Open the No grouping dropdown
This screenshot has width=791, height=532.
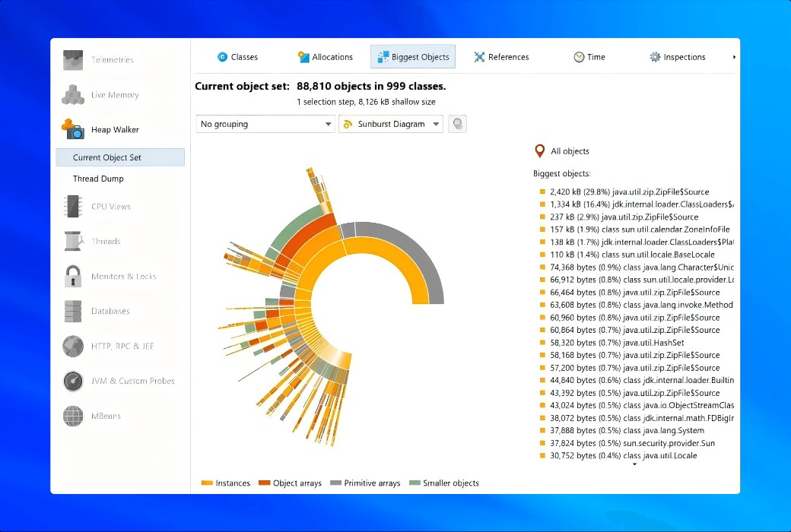click(265, 124)
